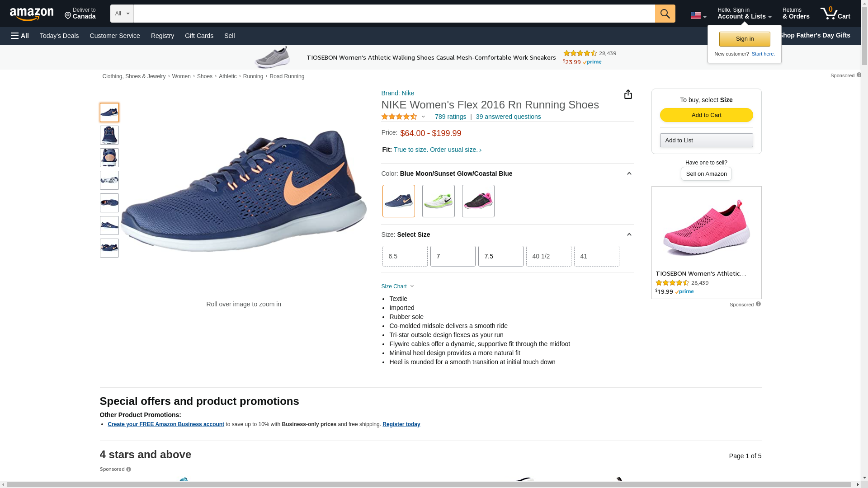Viewport: 868px width, 488px height.
Task: Collapse the Color section chevron
Action: (629, 174)
